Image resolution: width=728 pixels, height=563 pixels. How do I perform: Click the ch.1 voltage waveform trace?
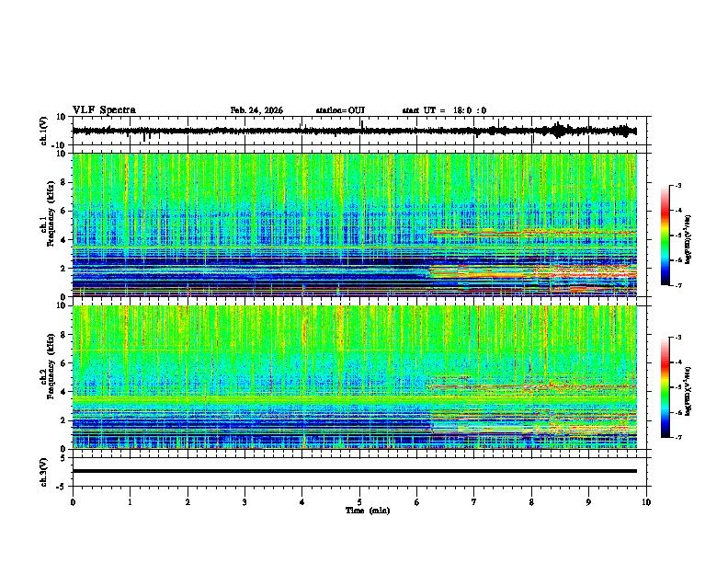pyautogui.click(x=354, y=131)
